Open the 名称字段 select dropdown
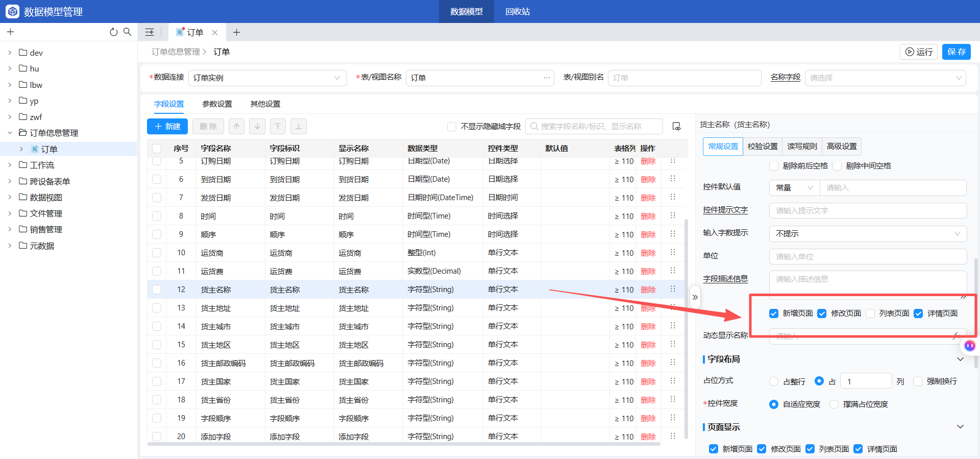Viewport: 980px width, 459px height. [885, 78]
